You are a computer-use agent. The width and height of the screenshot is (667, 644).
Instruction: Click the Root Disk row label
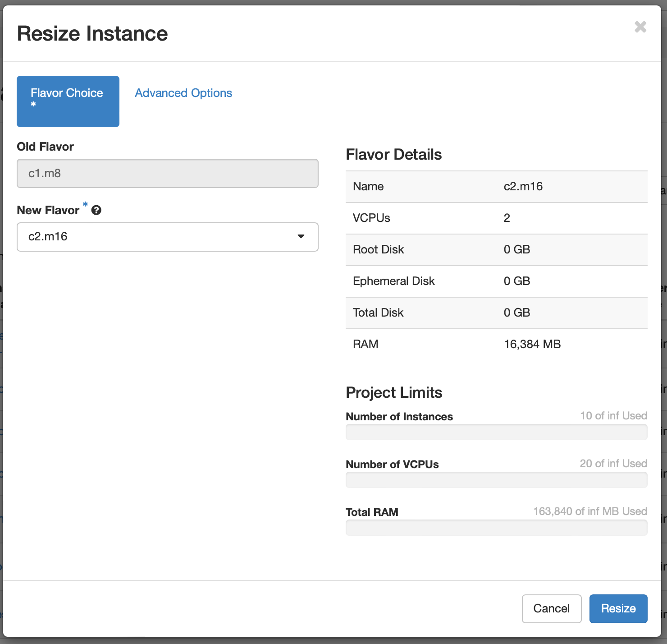378,249
